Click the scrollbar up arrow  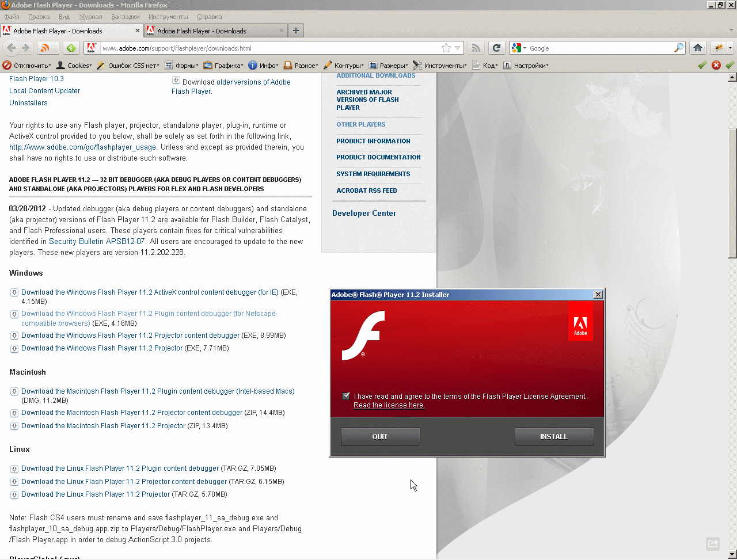tap(732, 78)
